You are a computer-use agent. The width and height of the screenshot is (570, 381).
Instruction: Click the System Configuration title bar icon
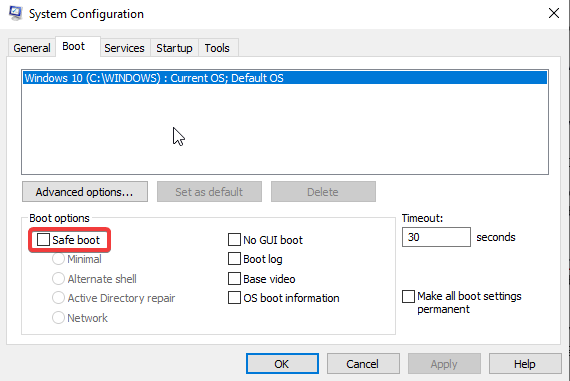tap(16, 13)
